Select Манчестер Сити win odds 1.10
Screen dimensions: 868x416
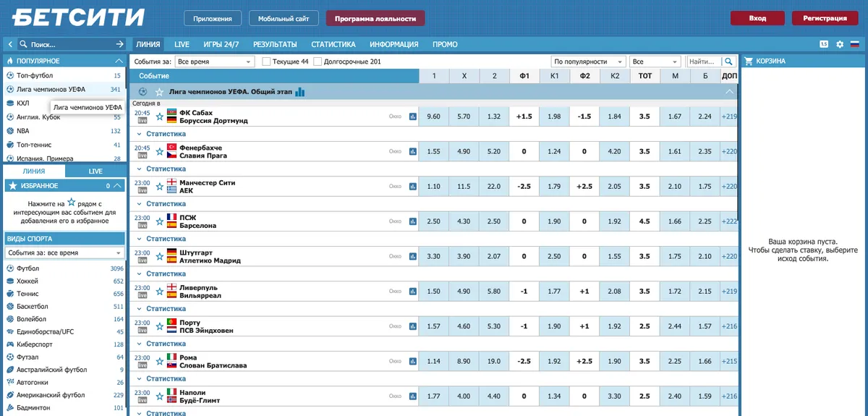pyautogui.click(x=434, y=186)
